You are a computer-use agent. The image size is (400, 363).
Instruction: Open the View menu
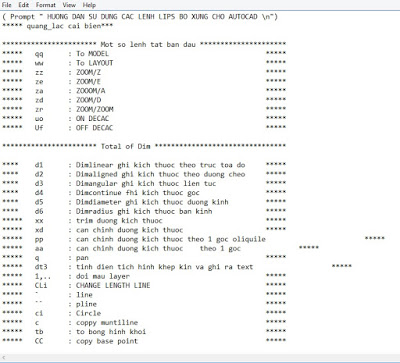tap(69, 5)
